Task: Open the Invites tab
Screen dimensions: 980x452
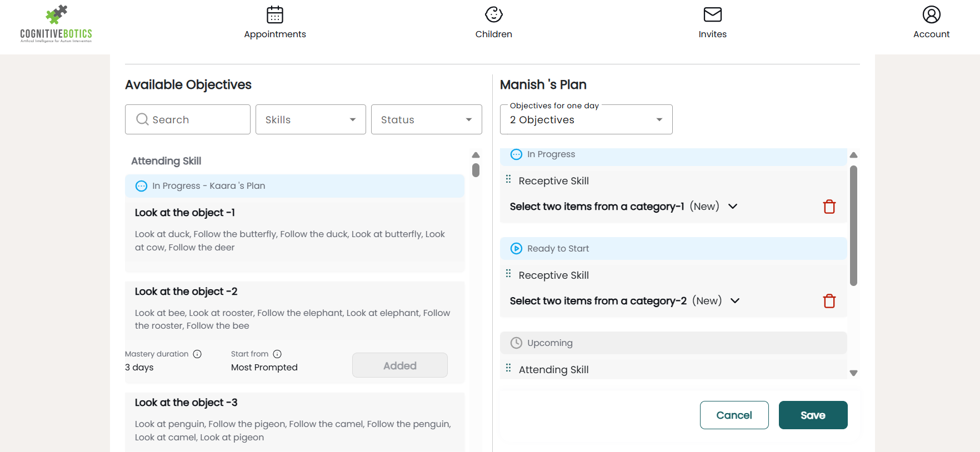Action: [x=712, y=23]
